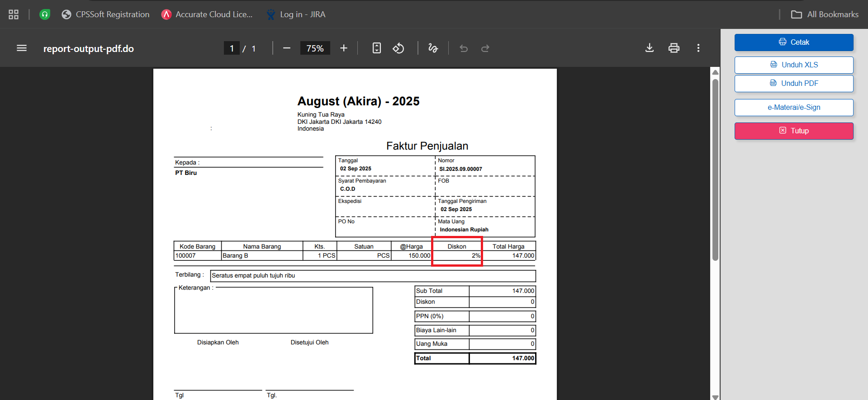The image size is (868, 400).
Task: Rotate the PDF counterclockwise
Action: click(398, 48)
